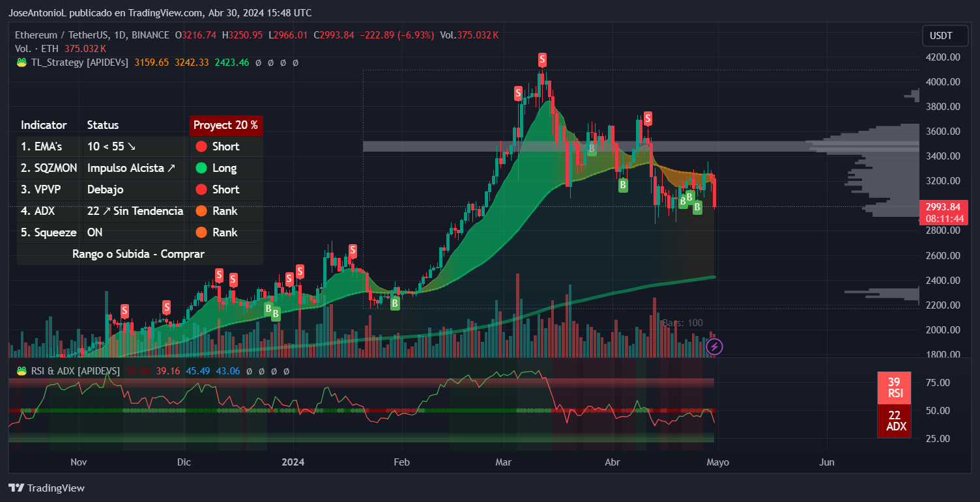Click the '22 ↗ Sin Tendencia' status cell
Image resolution: width=980 pixels, height=502 pixels.
coord(135,211)
